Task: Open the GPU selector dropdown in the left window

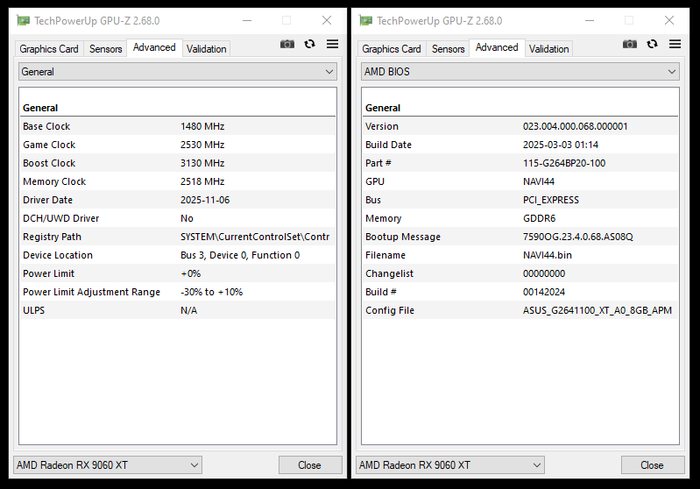Action: tap(107, 465)
